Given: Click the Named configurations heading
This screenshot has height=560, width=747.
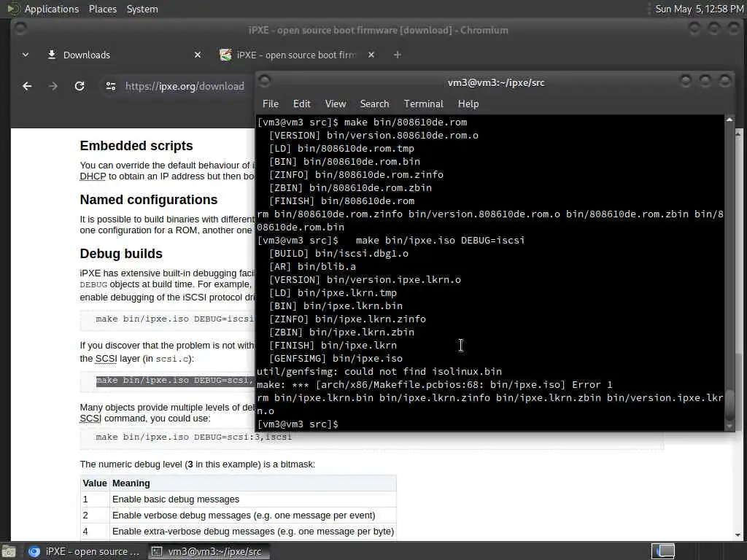Looking at the screenshot, I should (x=149, y=200).
